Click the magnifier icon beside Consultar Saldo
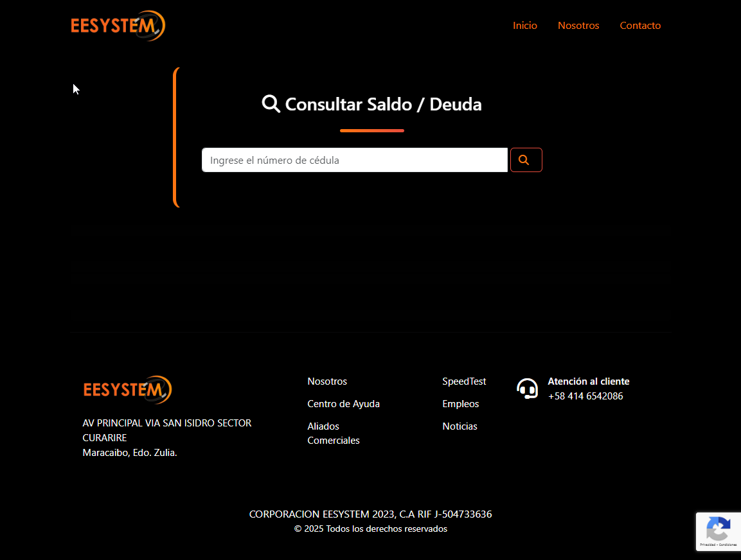 pos(271,104)
